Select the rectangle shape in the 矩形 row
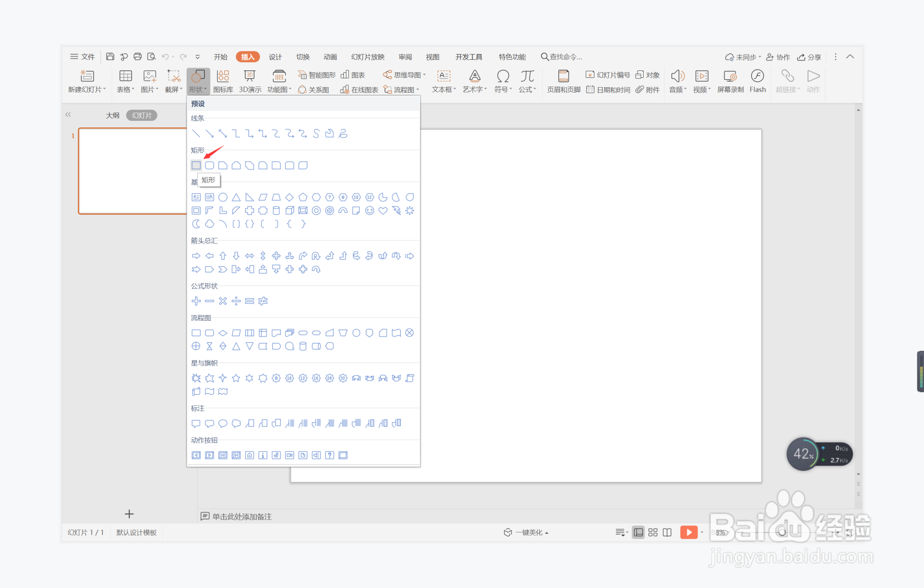The height and width of the screenshot is (588, 924). pos(196,165)
